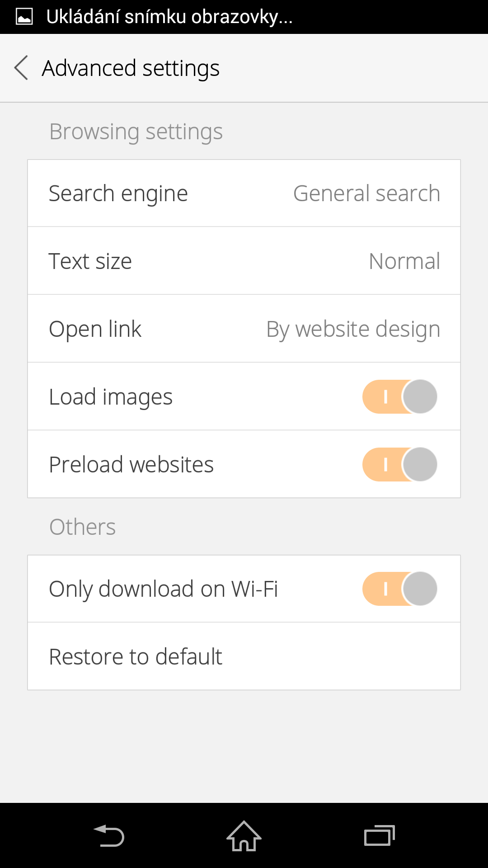This screenshot has height=868, width=488.
Task: Change the General search engine value
Action: (366, 193)
